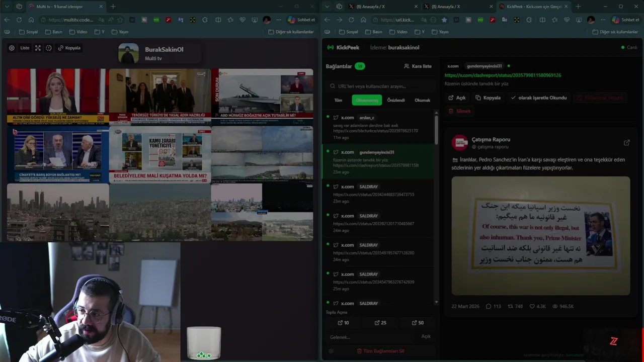Go to home page in left browser
644x362 pixels.
pos(31,20)
